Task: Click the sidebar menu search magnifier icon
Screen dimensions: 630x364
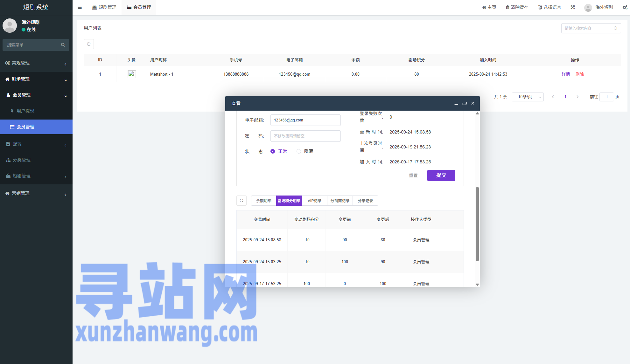Action: pos(63,45)
